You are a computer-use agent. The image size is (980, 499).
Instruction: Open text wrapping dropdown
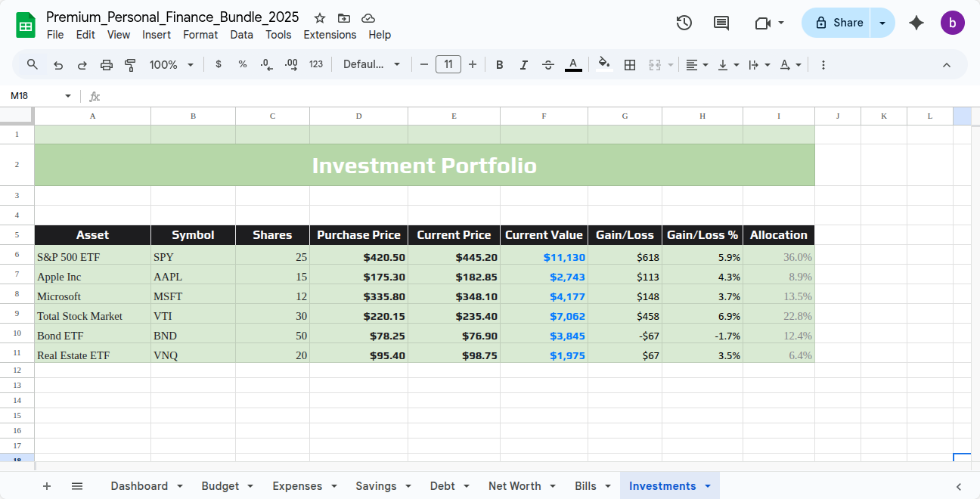(x=758, y=65)
